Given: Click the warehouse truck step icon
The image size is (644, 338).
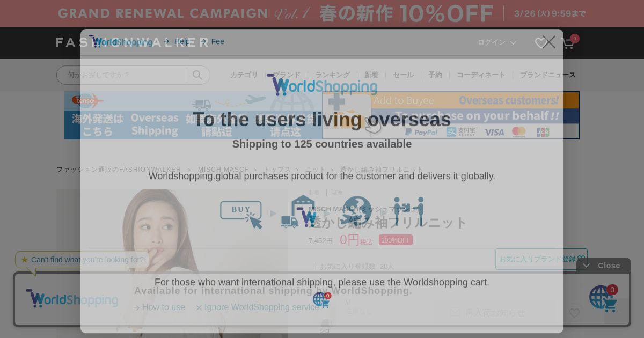Looking at the screenshot, I should [299, 212].
